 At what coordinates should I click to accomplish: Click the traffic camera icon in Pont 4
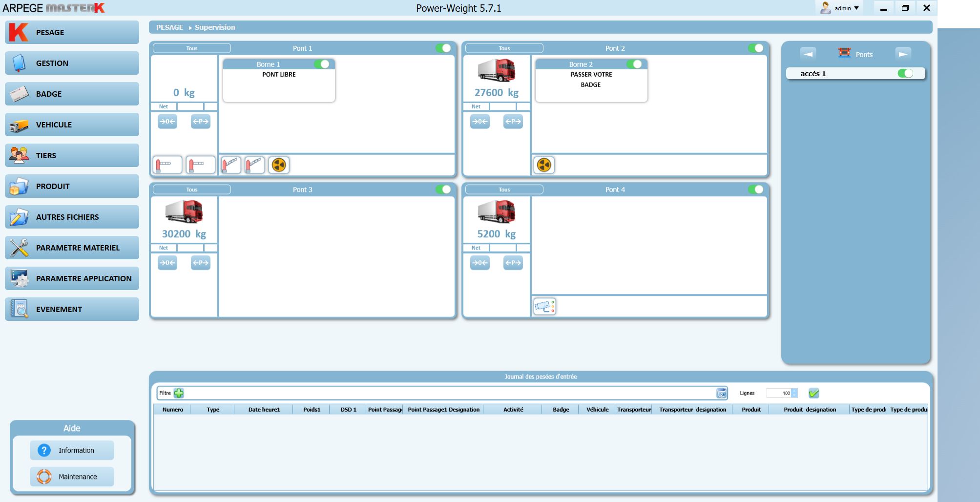point(544,307)
